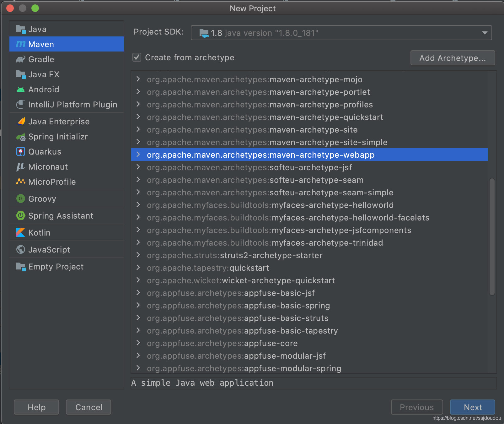Open the Project SDK dropdown

pos(341,33)
